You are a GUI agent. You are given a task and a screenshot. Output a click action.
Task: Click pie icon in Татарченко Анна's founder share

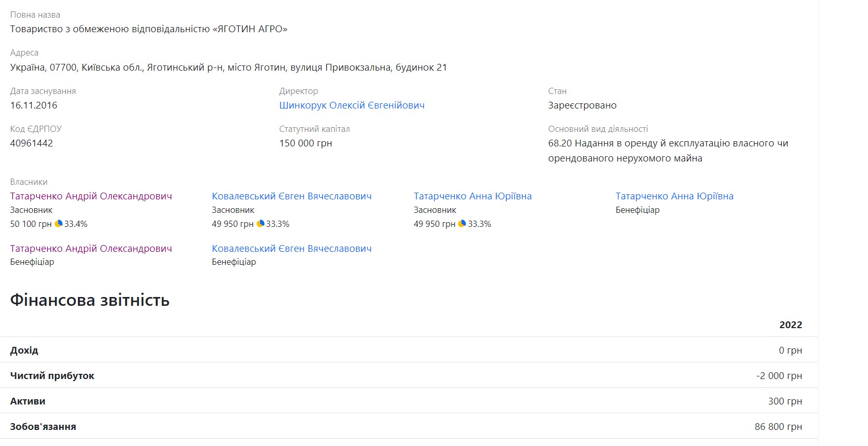462,224
